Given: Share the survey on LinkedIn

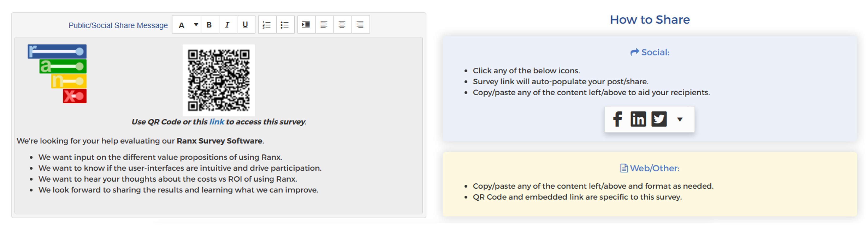Looking at the screenshot, I should pyautogui.click(x=638, y=119).
